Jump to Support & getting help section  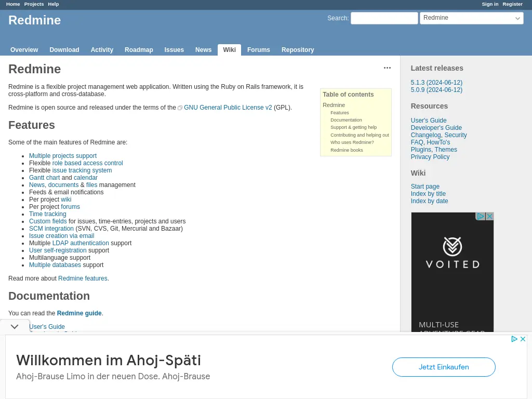point(353,127)
